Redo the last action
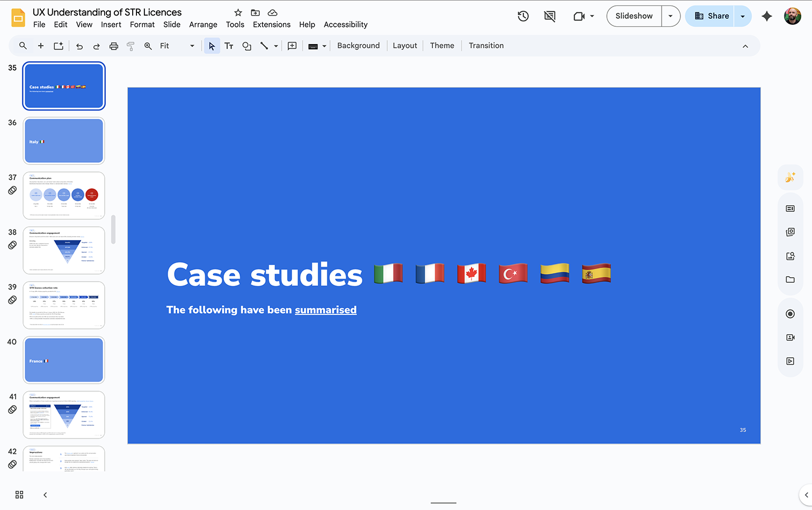Image resolution: width=812 pixels, height=510 pixels. [x=96, y=46]
